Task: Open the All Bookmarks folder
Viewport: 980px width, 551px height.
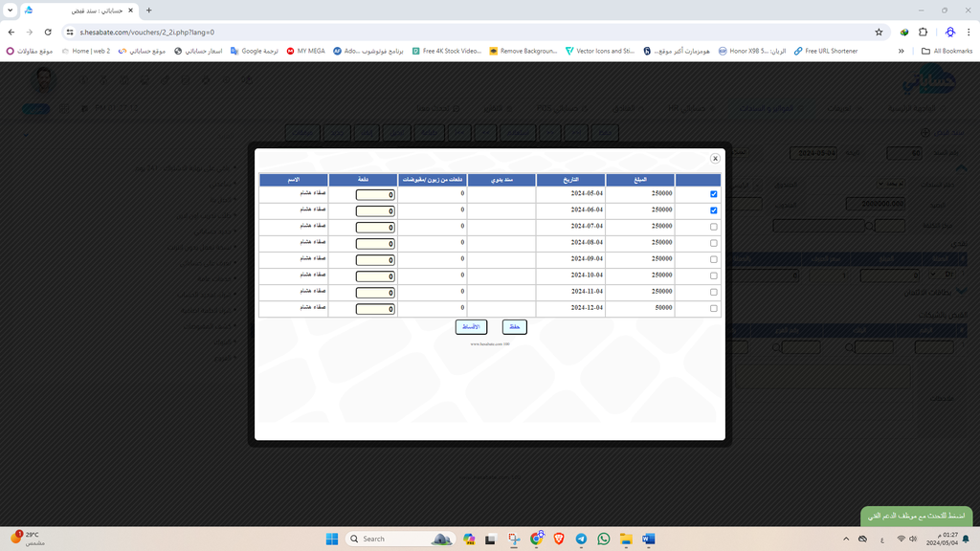Action: pyautogui.click(x=947, y=52)
